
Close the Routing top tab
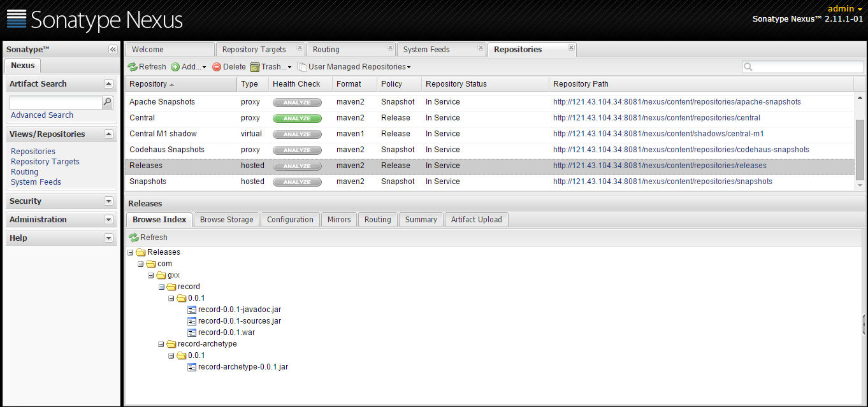pyautogui.click(x=390, y=48)
